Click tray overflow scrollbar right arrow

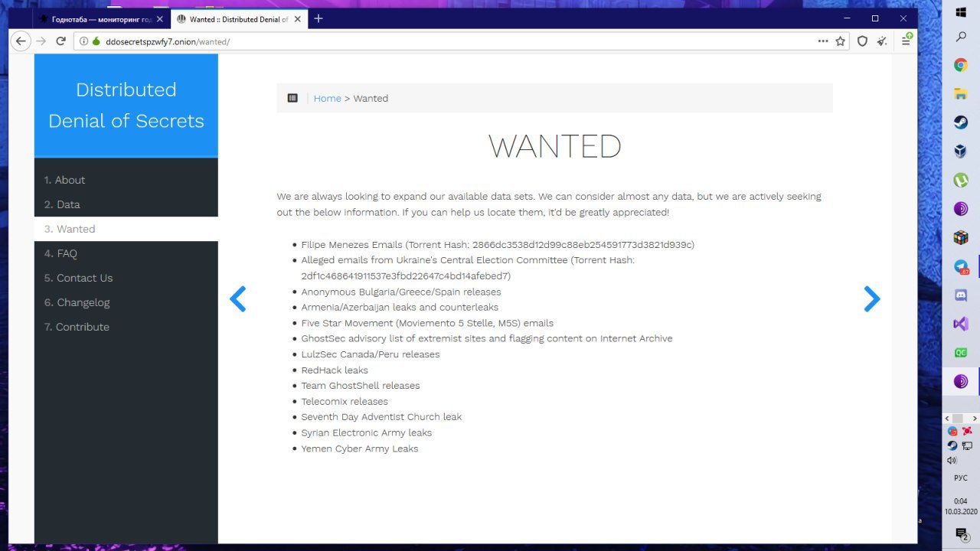(x=974, y=419)
